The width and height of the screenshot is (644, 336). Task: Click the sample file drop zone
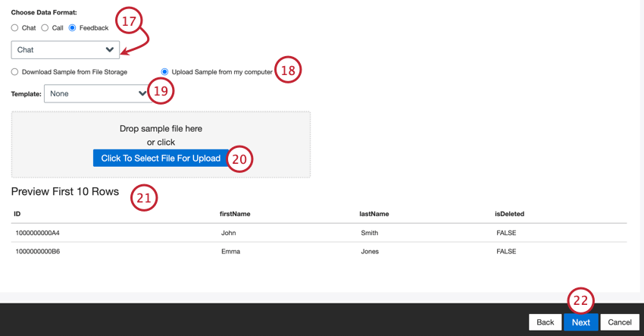161,128
